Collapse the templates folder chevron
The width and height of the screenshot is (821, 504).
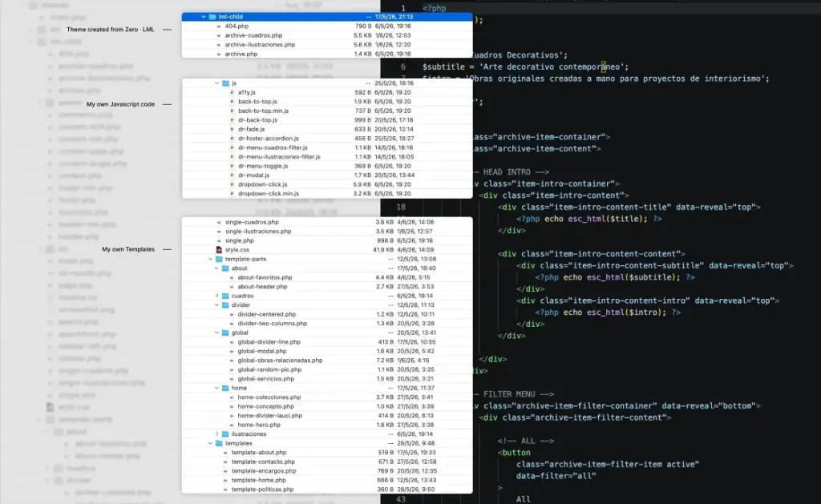[211, 443]
